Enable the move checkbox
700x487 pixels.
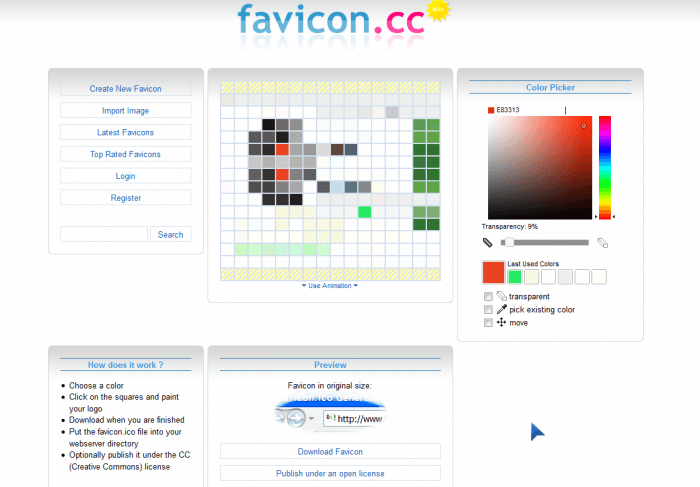point(488,322)
